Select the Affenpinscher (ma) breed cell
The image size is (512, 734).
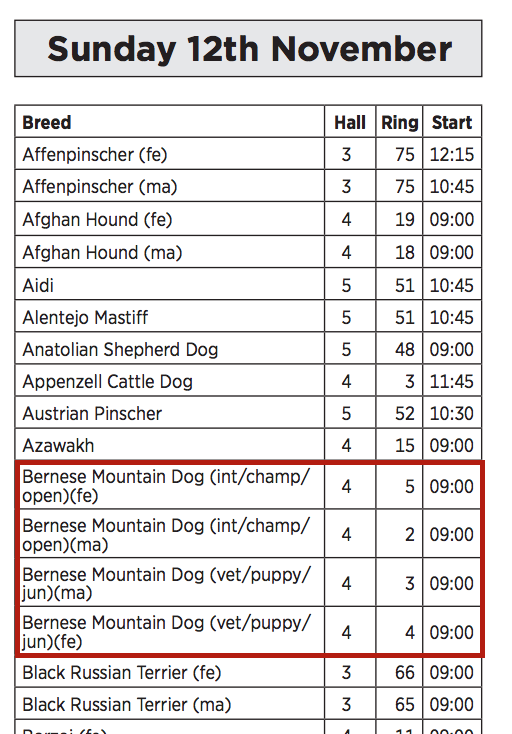pyautogui.click(x=170, y=186)
